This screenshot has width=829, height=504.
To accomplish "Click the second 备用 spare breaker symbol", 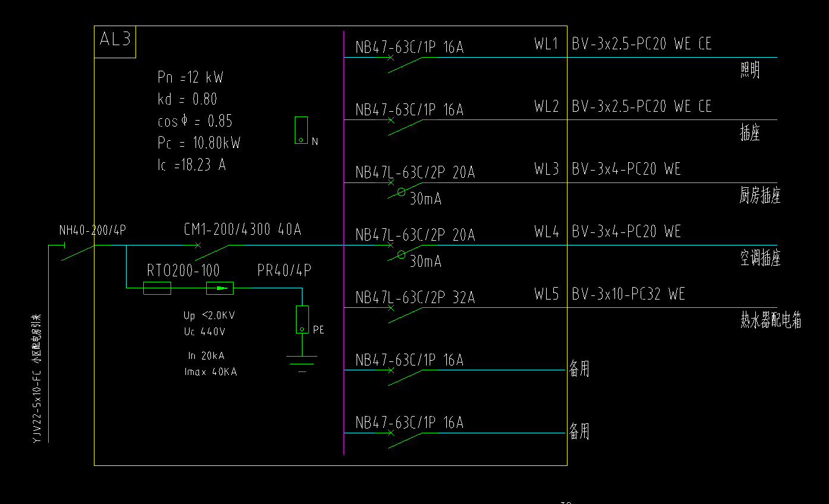I will 405,440.
